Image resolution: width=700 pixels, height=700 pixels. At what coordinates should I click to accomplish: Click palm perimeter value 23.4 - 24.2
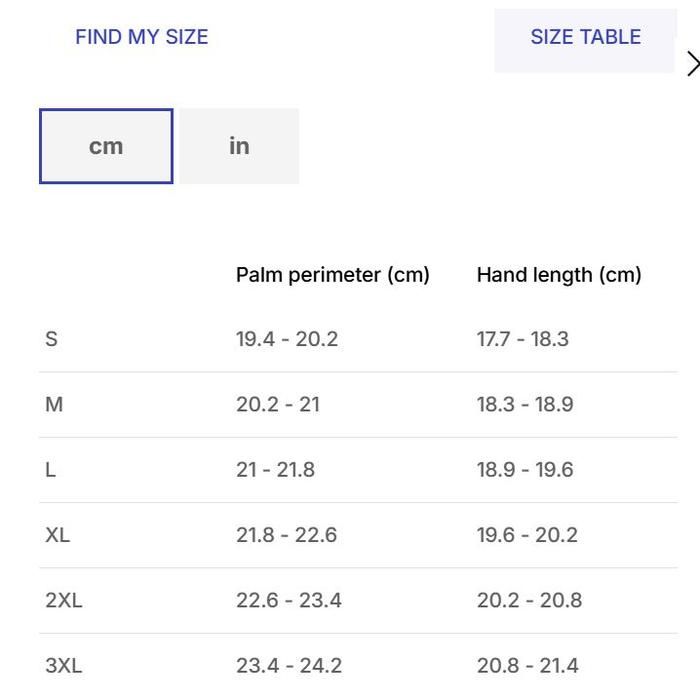[289, 665]
